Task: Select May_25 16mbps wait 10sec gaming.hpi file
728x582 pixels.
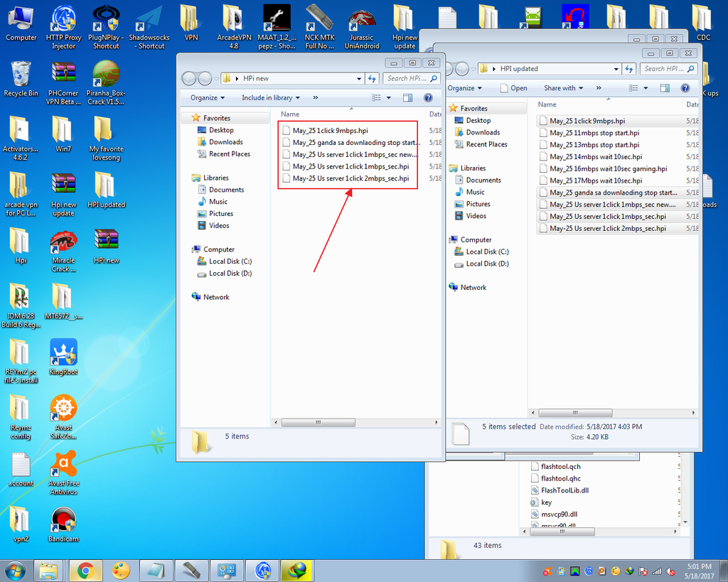Action: point(608,169)
